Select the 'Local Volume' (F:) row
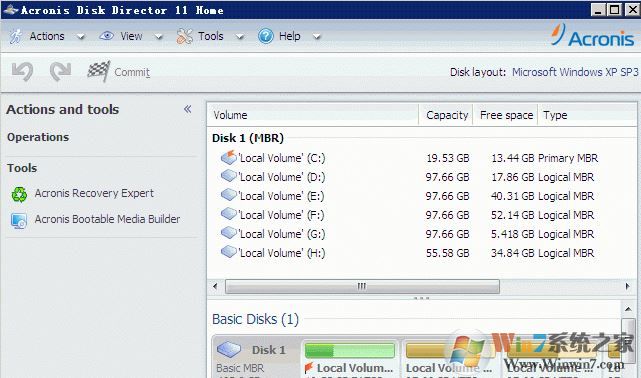Image resolution: width=641 pixels, height=378 pixels. point(421,215)
